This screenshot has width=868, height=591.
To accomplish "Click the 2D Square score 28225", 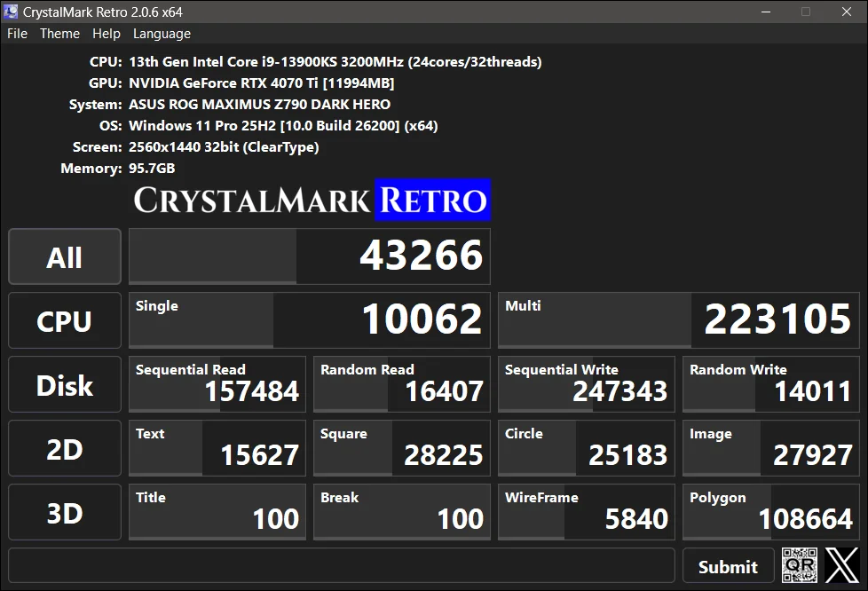I will [402, 449].
